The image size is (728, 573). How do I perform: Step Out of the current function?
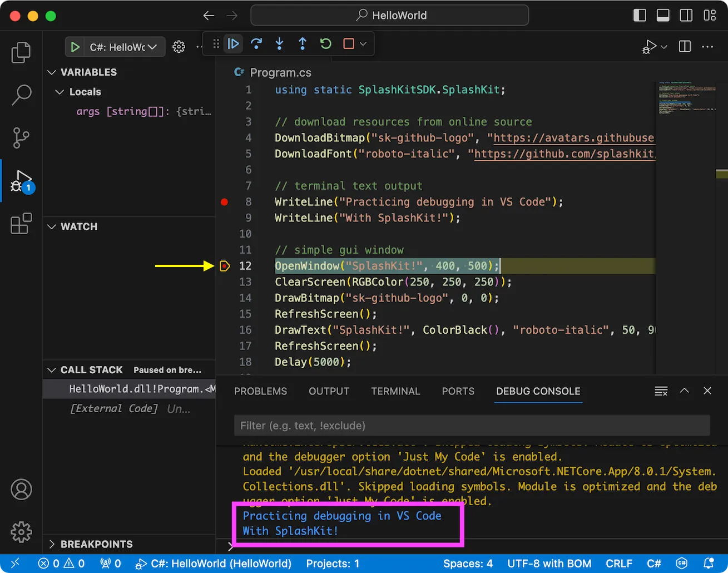pyautogui.click(x=303, y=44)
